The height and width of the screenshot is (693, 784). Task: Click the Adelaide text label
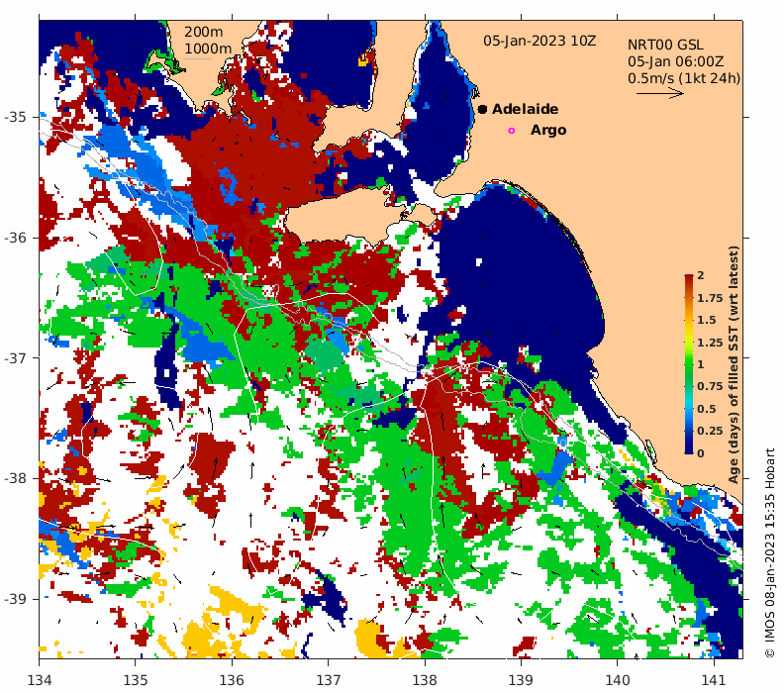click(x=525, y=109)
